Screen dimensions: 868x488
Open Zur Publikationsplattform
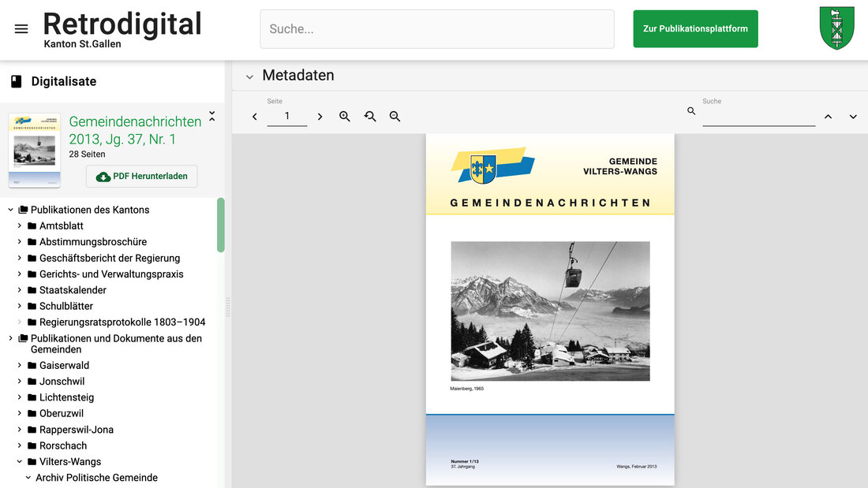(x=695, y=29)
